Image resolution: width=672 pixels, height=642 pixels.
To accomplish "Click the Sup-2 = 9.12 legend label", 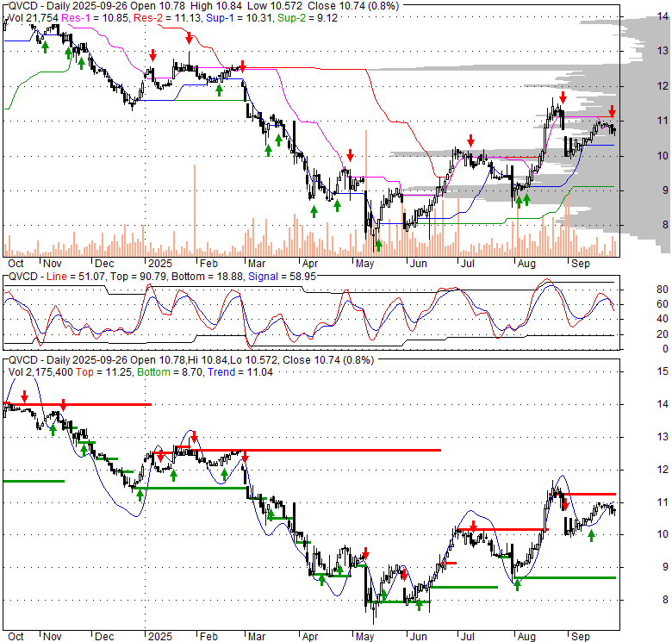I will pyautogui.click(x=308, y=18).
